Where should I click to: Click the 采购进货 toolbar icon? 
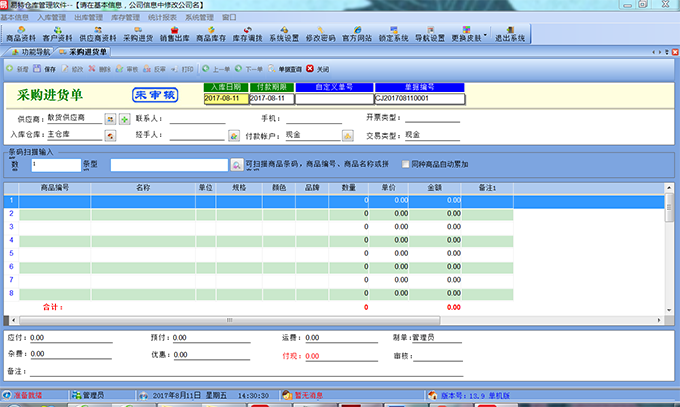click(138, 34)
